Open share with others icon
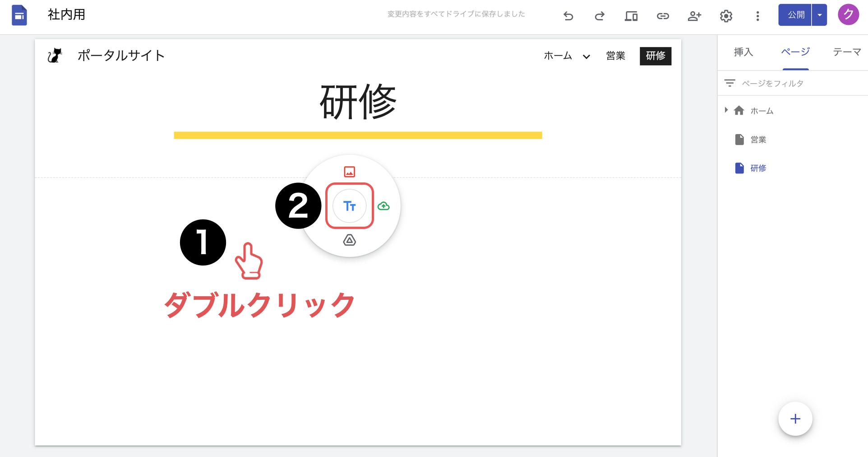868x457 pixels. pyautogui.click(x=694, y=16)
